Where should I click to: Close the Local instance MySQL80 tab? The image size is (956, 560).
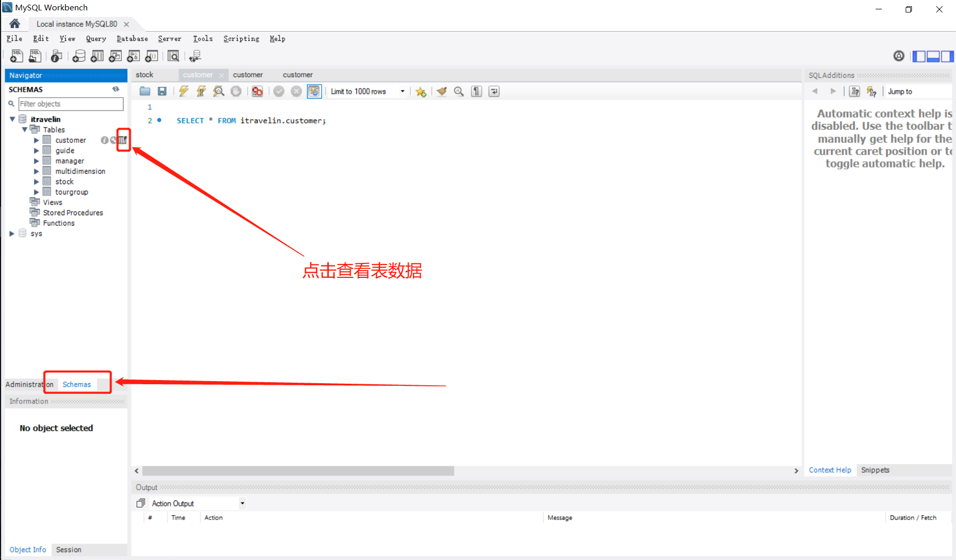127,24
